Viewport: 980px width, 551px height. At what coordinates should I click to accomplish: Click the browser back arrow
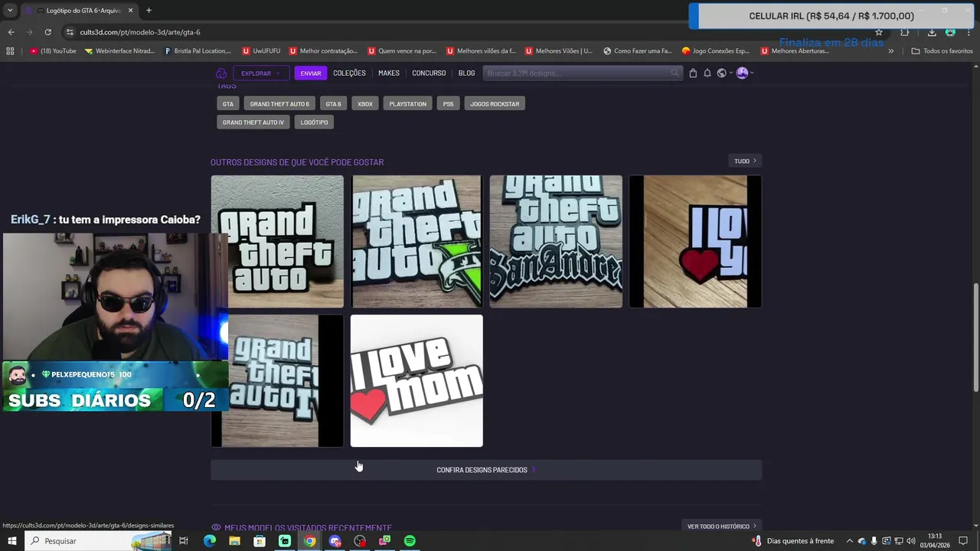click(x=11, y=32)
